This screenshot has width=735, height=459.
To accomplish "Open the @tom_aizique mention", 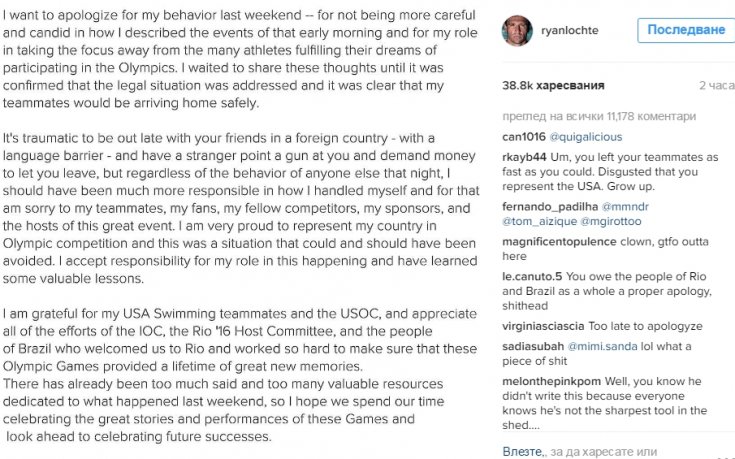I will pos(539,221).
